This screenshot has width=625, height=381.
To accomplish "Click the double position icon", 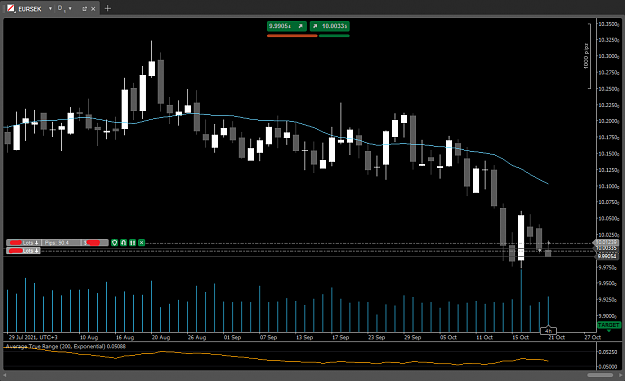I will (132, 243).
